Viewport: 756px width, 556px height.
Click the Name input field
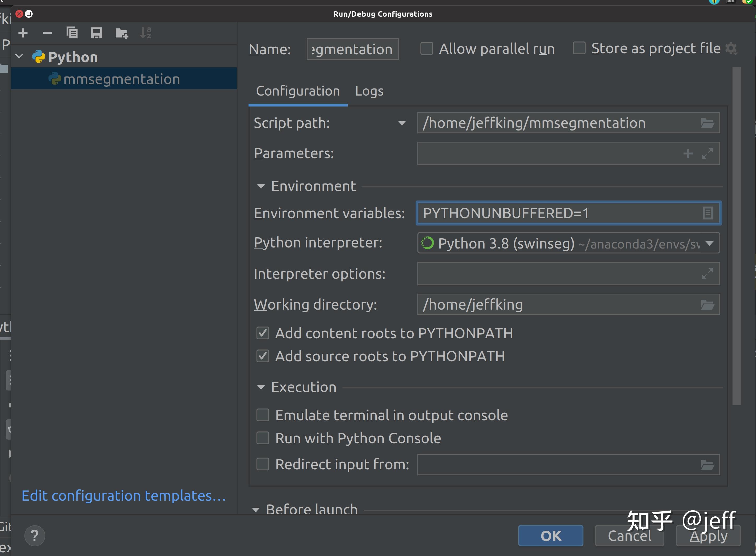pos(353,49)
